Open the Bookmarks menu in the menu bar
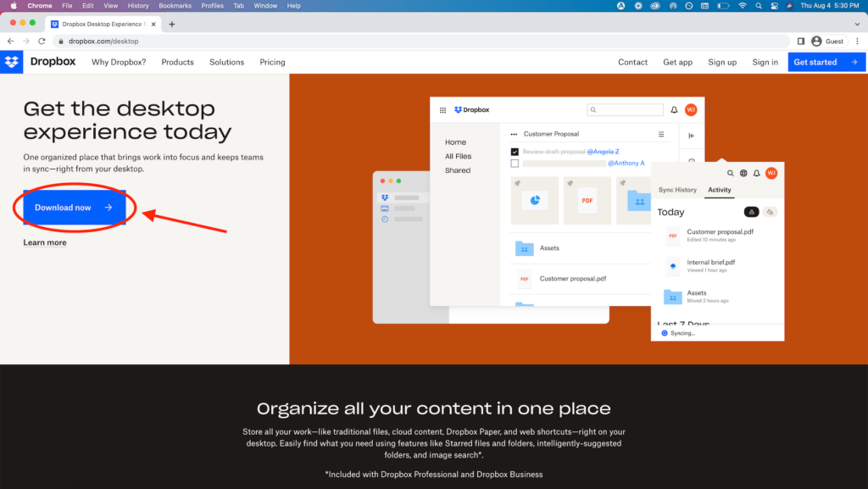868x489 pixels. (x=175, y=6)
